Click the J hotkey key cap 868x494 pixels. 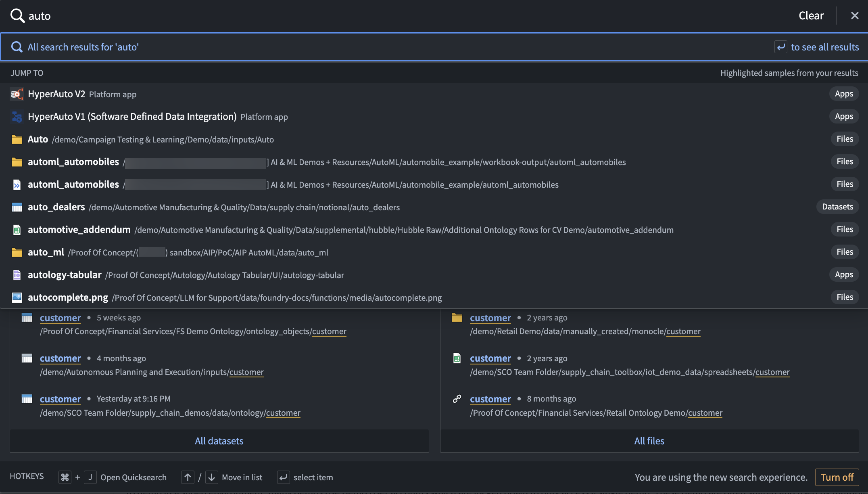90,477
